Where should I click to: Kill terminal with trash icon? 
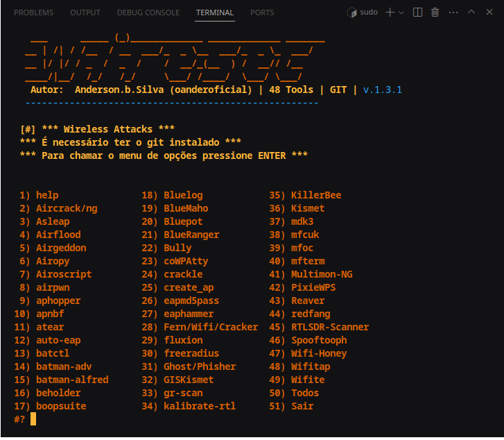point(435,12)
